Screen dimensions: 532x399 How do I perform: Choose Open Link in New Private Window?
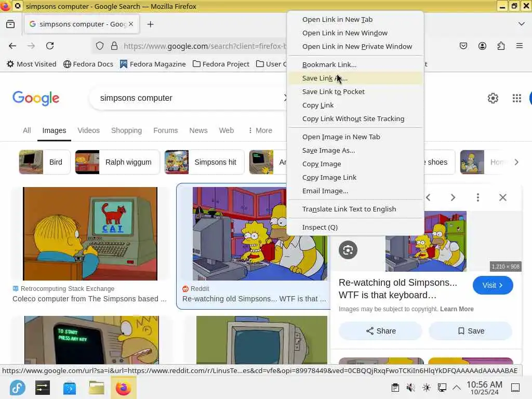tap(355, 46)
